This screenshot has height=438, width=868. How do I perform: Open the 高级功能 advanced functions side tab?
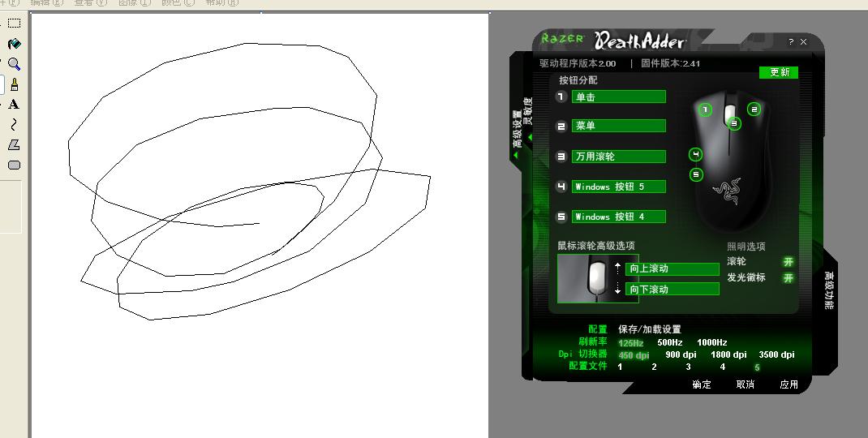click(829, 290)
